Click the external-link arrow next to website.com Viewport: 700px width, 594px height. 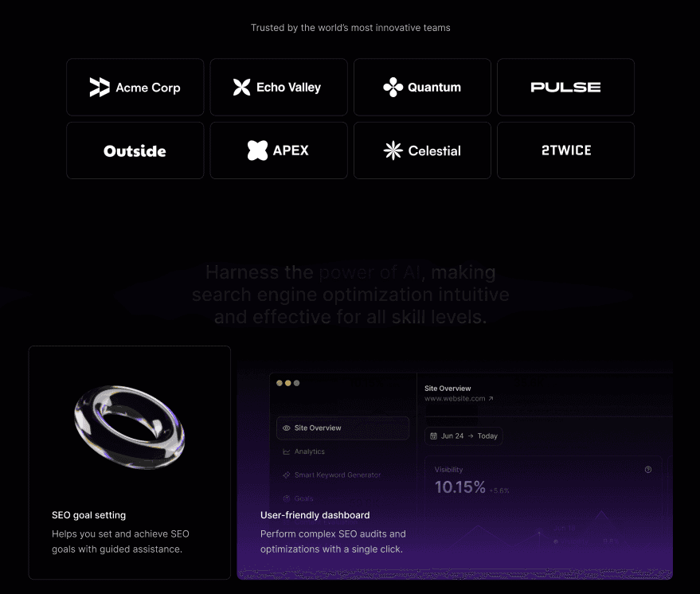click(x=491, y=398)
